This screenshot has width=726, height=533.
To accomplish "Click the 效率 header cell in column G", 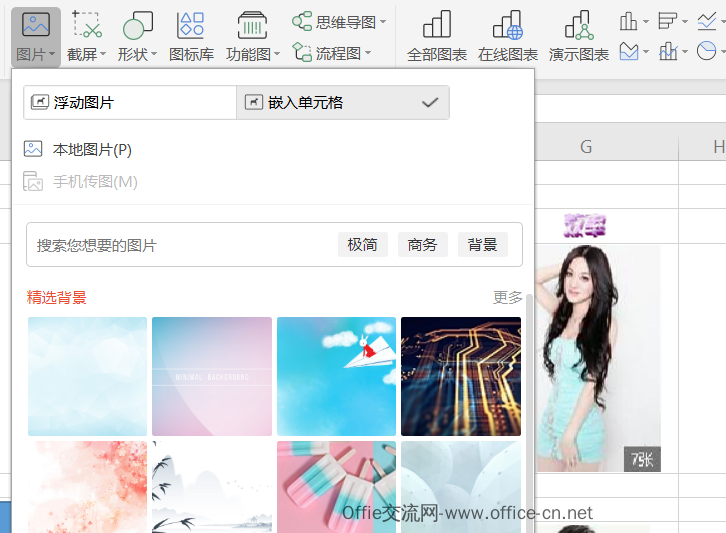I will (585, 226).
